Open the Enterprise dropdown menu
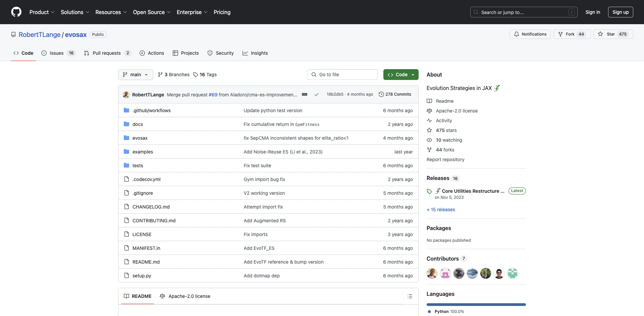The image size is (644, 316). tap(192, 12)
